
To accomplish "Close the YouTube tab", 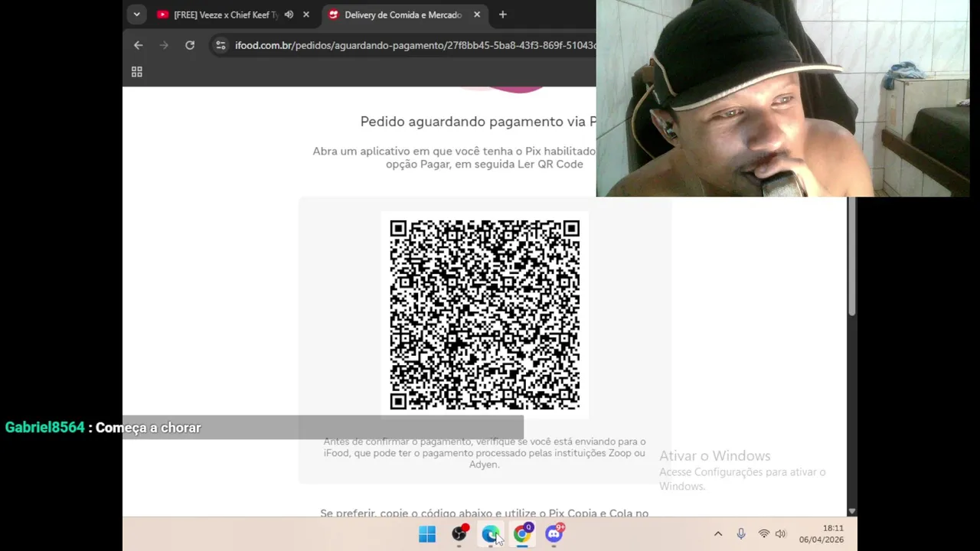I will click(x=306, y=15).
